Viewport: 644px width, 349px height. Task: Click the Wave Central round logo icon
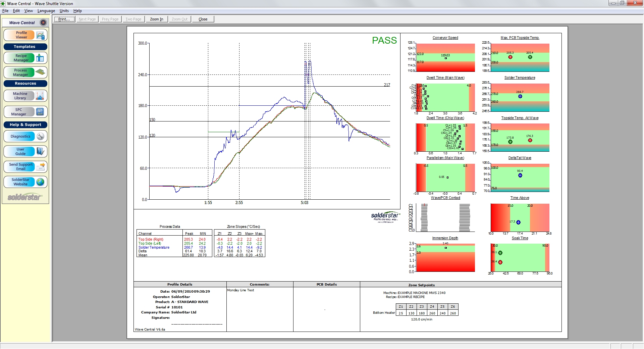point(43,22)
